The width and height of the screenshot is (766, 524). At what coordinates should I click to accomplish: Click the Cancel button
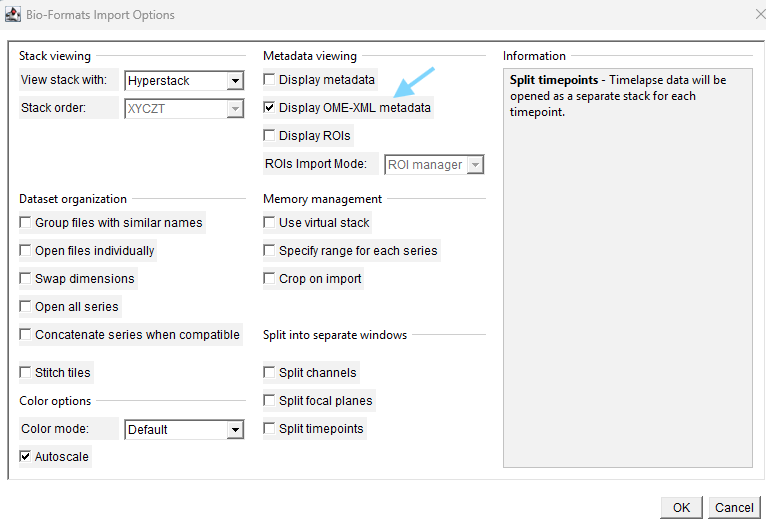click(733, 507)
